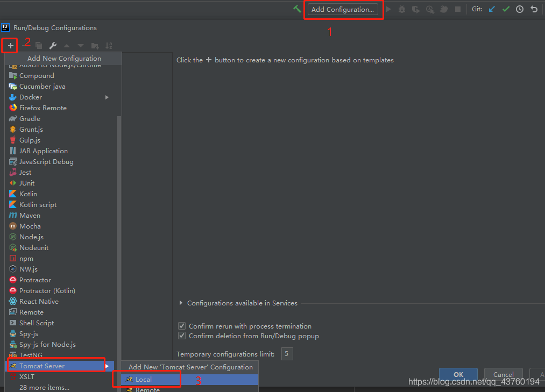Expand Docker submenu arrow
Screen dimensions: 545x392
[107, 97]
